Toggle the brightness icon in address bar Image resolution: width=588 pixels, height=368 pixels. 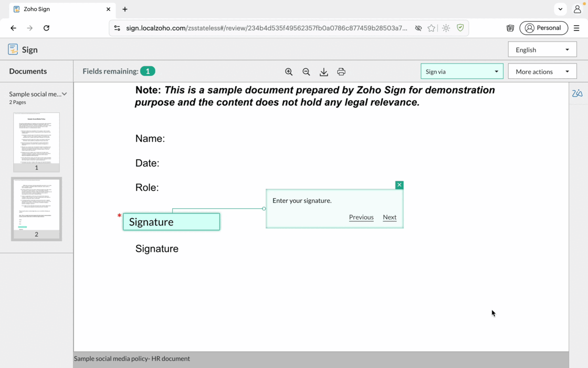pos(446,28)
